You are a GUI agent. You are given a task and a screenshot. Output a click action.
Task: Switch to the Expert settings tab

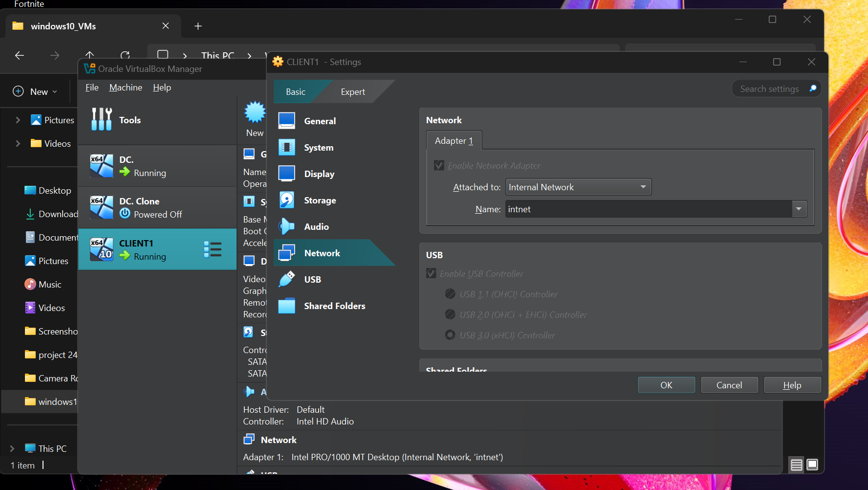(x=353, y=91)
